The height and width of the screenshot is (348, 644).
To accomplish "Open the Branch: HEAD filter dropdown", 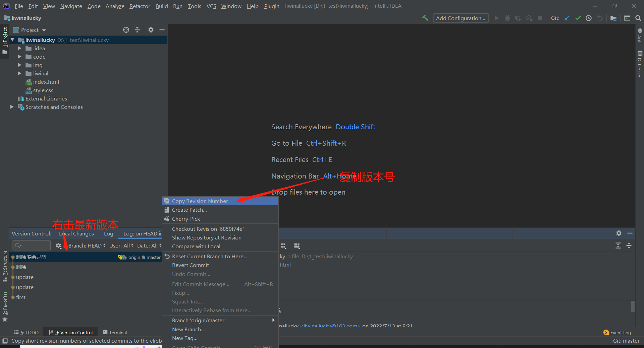I will click(x=87, y=246).
